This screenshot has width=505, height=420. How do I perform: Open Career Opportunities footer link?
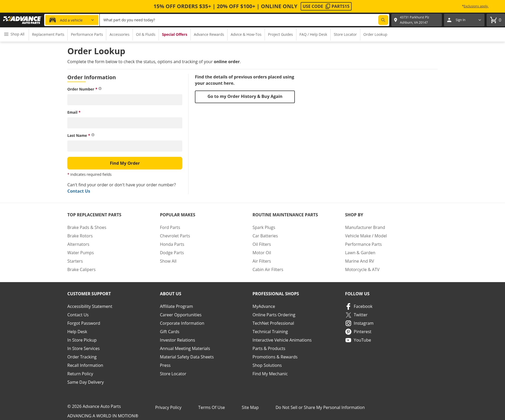click(x=181, y=315)
